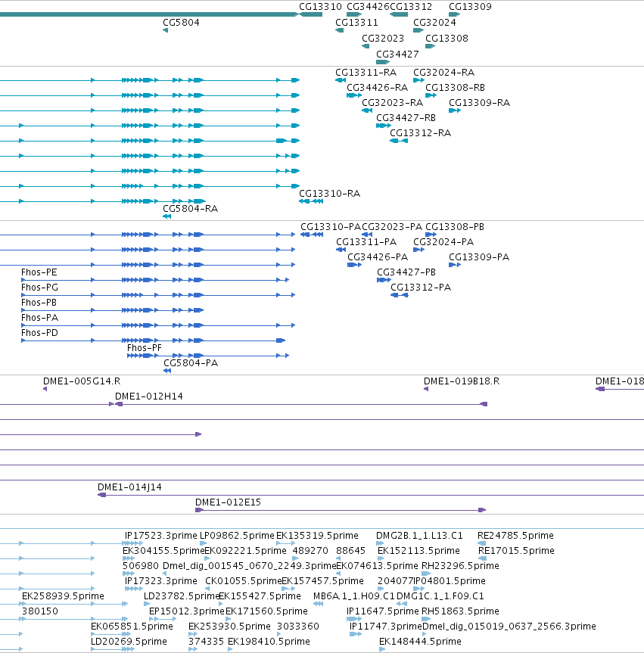The width and height of the screenshot is (644, 653).
Task: Select protein CG34427-PB label
Action: tap(406, 272)
